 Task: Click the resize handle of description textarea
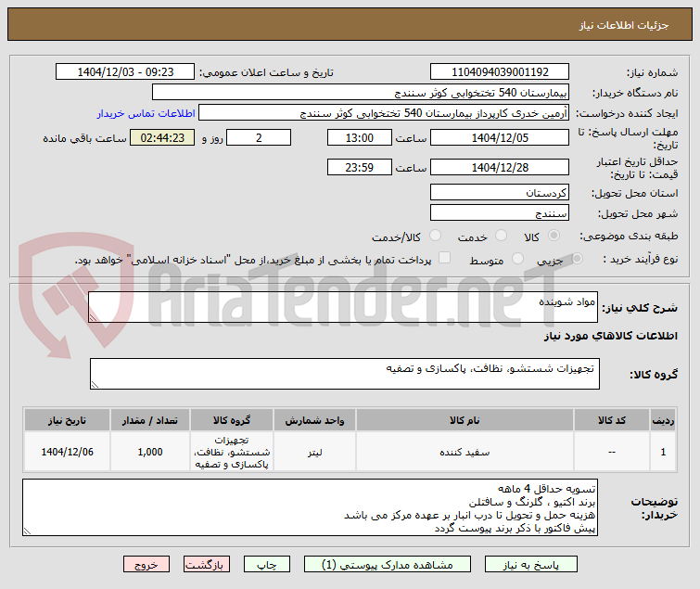click(94, 317)
